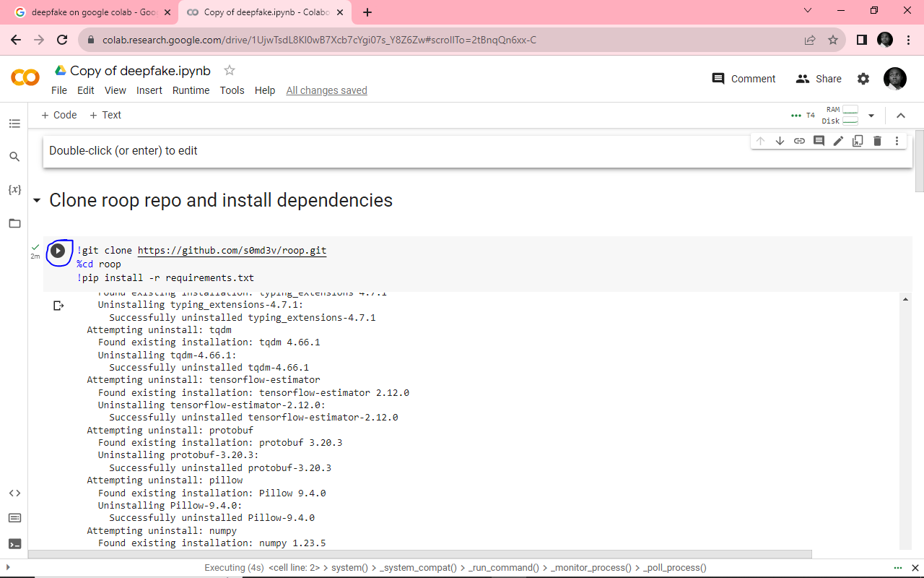This screenshot has width=924, height=578.
Task: Delete the cell using the trash icon
Action: (877, 141)
